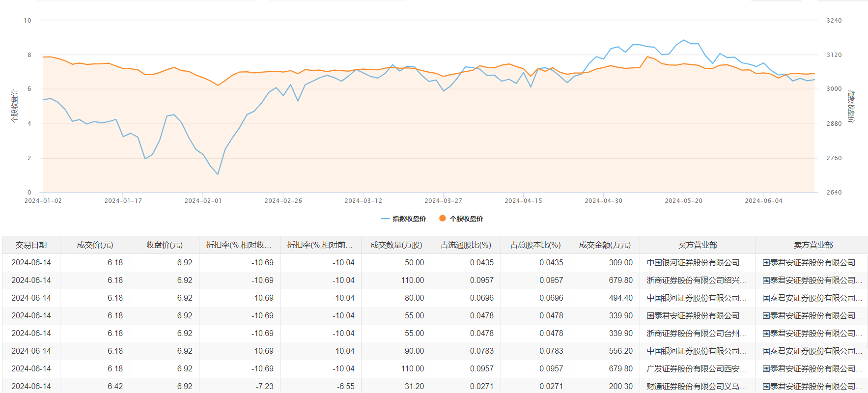Open the 财通证券股份有限公司义乌 buyer entry

696,386
